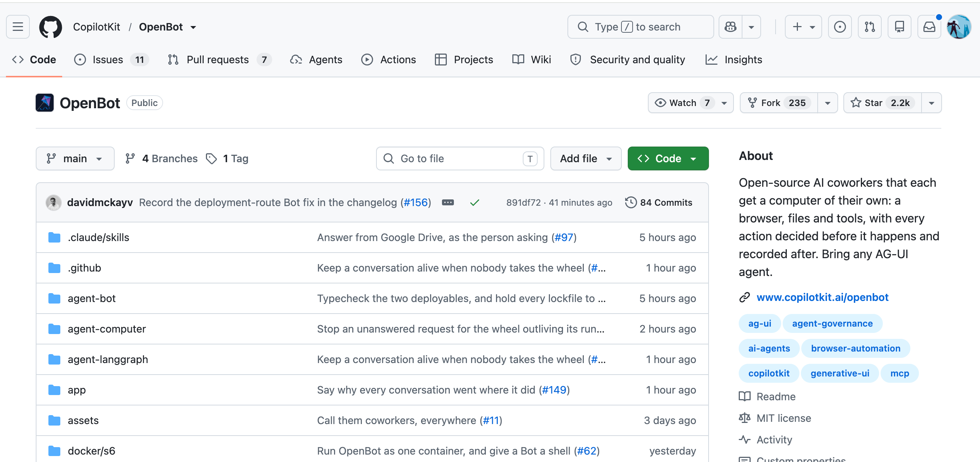Filter by the copilotkit topic tag
980x462 pixels.
[769, 373]
